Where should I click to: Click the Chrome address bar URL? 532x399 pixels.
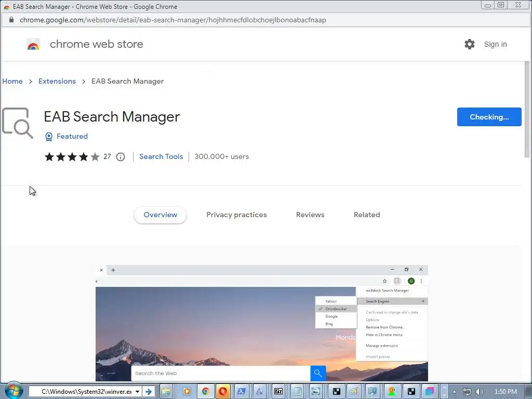(172, 20)
